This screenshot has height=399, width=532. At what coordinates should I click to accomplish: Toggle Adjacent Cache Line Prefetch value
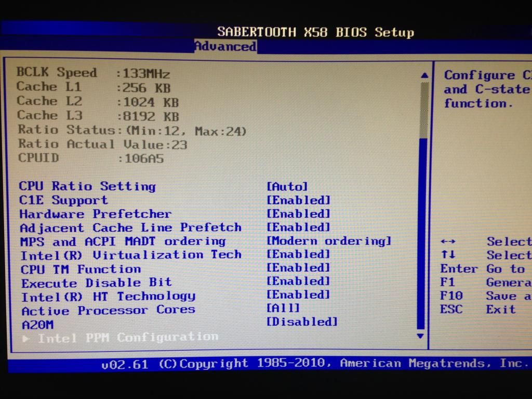click(x=298, y=227)
